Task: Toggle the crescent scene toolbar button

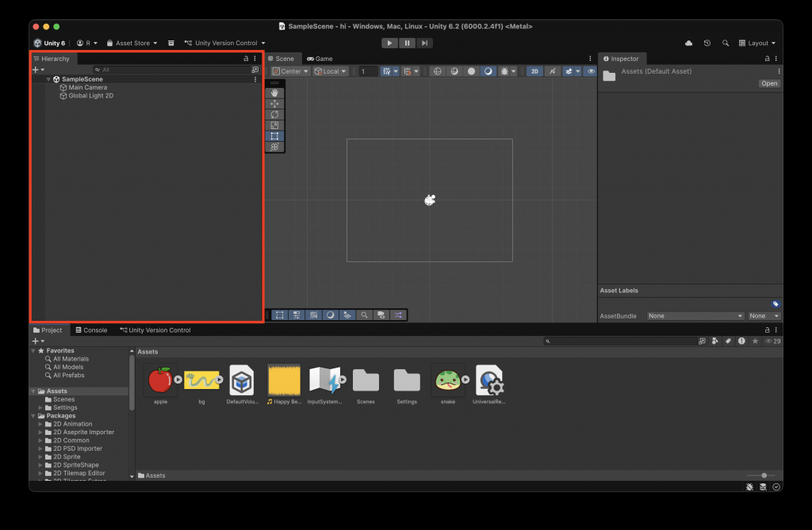Action: tap(488, 71)
